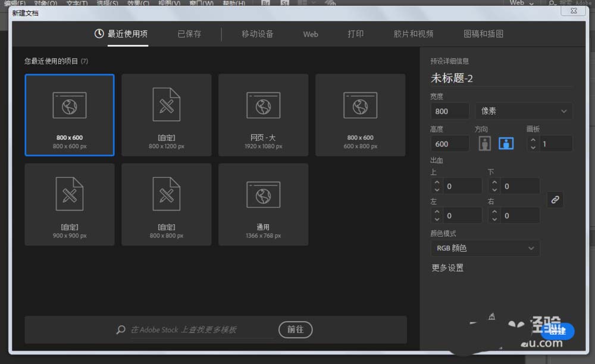This screenshot has width=595, height=364.
Task: Increase the bottom bleed value
Action: [x=494, y=183]
